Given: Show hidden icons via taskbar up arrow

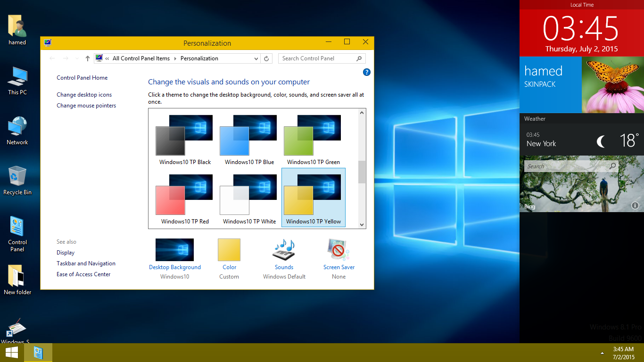Looking at the screenshot, I should (x=602, y=352).
